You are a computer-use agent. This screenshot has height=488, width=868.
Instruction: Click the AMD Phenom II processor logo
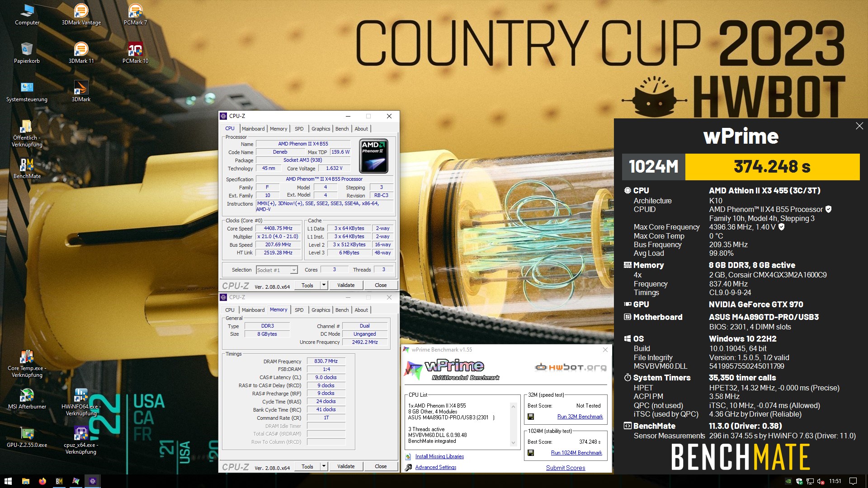click(x=373, y=156)
